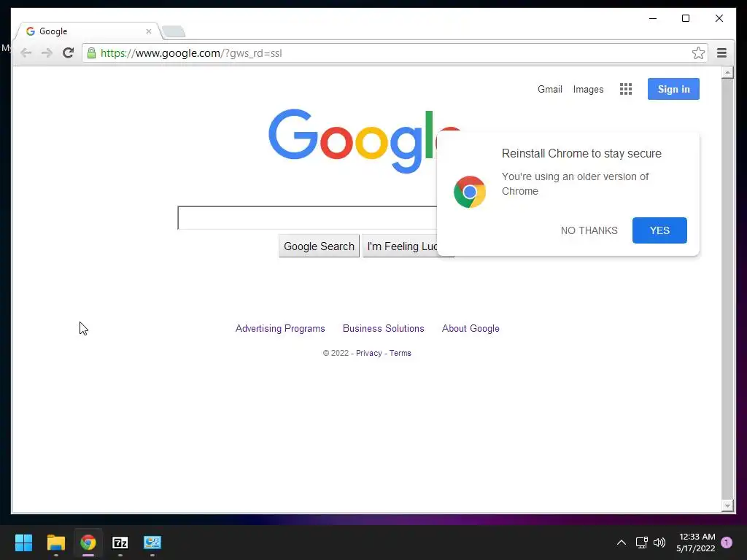Open 7-Zip from the taskbar

tap(120, 542)
